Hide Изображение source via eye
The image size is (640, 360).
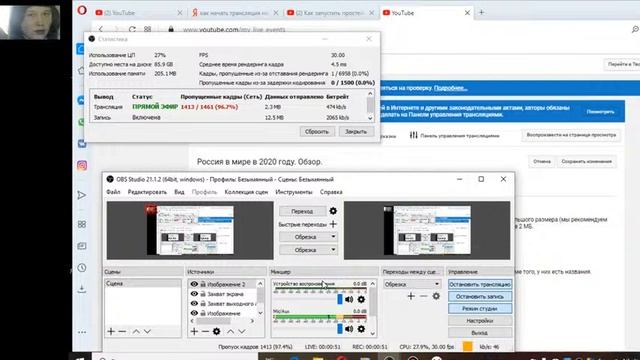[x=194, y=313]
